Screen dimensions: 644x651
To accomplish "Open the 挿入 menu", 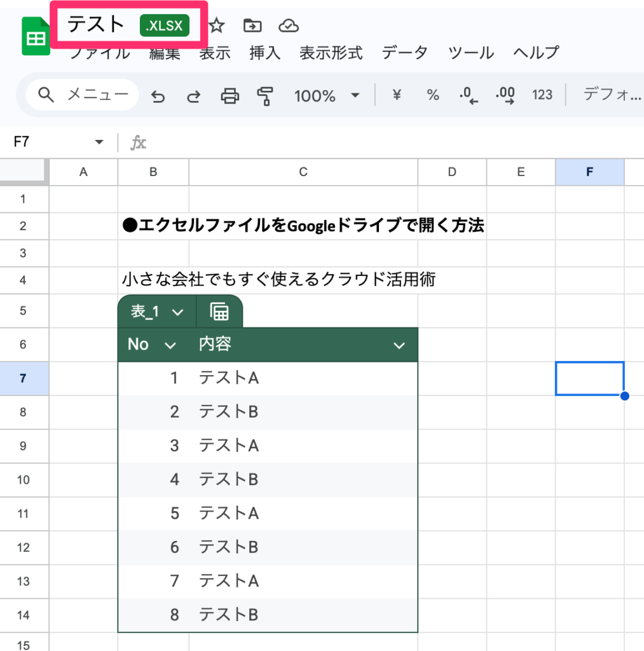I will (264, 53).
